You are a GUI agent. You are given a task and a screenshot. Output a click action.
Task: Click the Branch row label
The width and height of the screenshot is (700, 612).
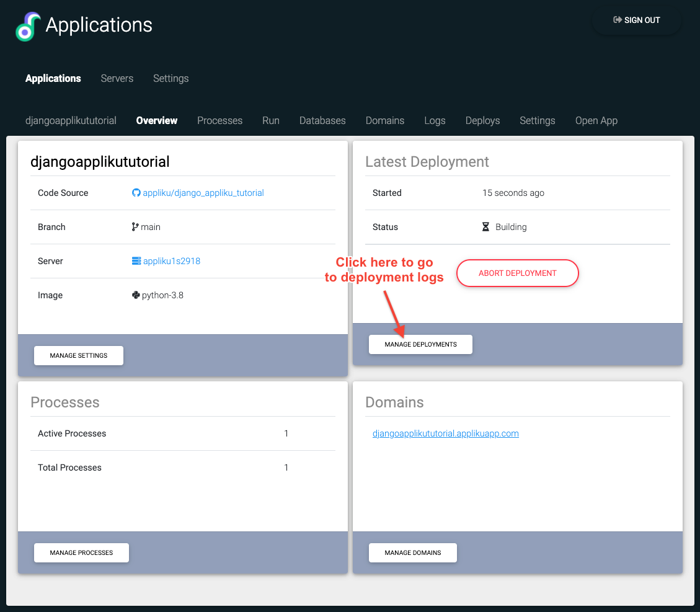(52, 227)
